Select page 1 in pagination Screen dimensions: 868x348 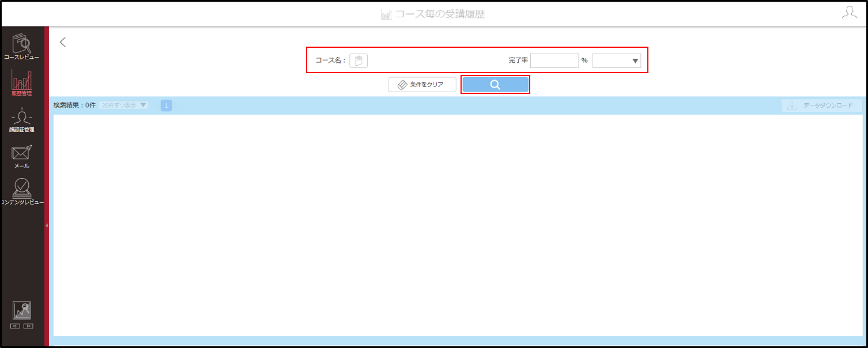(x=166, y=105)
